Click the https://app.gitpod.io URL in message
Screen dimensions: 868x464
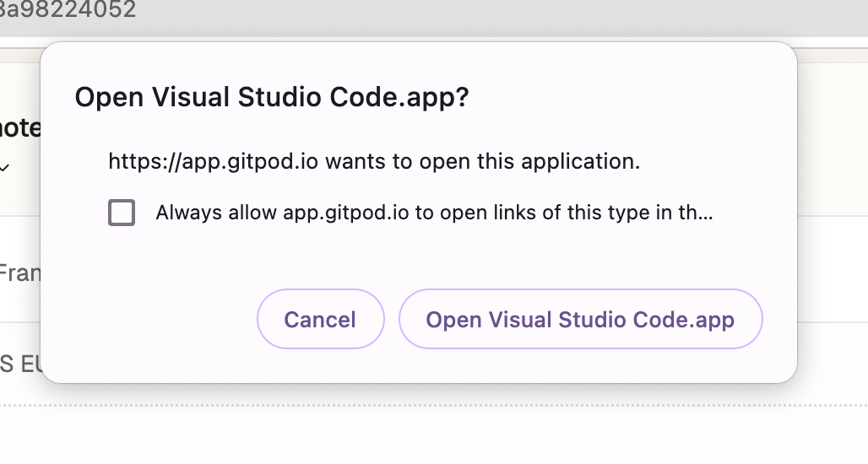[213, 161]
